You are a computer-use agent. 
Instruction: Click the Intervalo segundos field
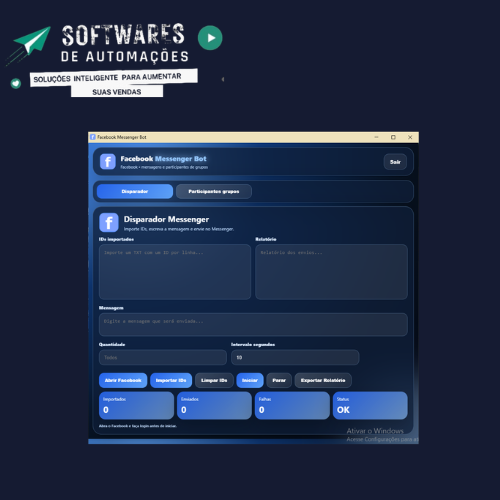click(x=295, y=357)
